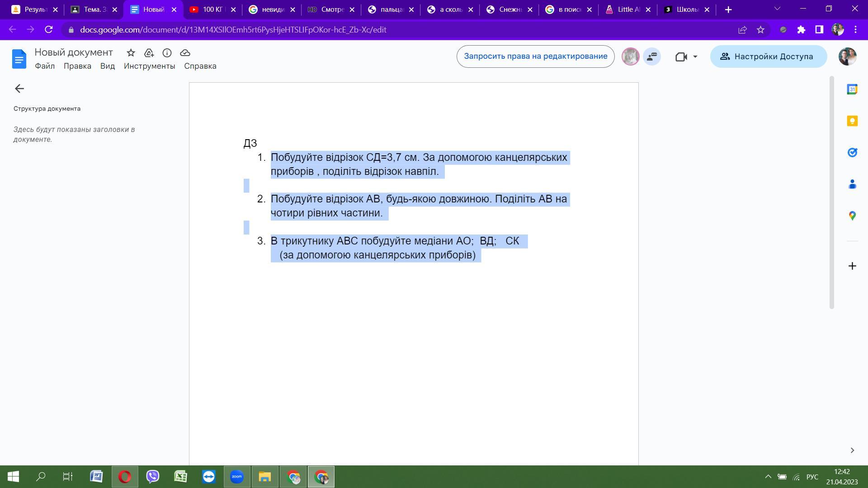The width and height of the screenshot is (868, 488).
Task: Star the document with the star icon
Action: (x=131, y=53)
